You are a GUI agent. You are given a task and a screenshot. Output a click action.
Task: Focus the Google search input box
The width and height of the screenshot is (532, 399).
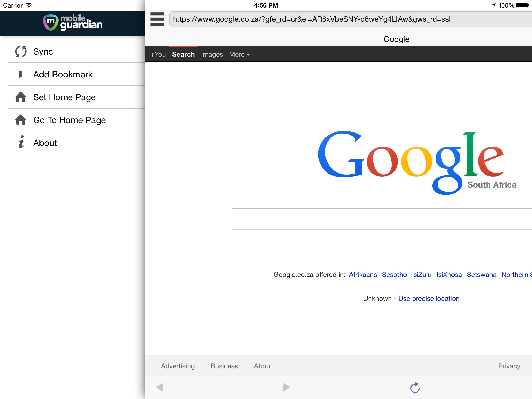pos(381,219)
